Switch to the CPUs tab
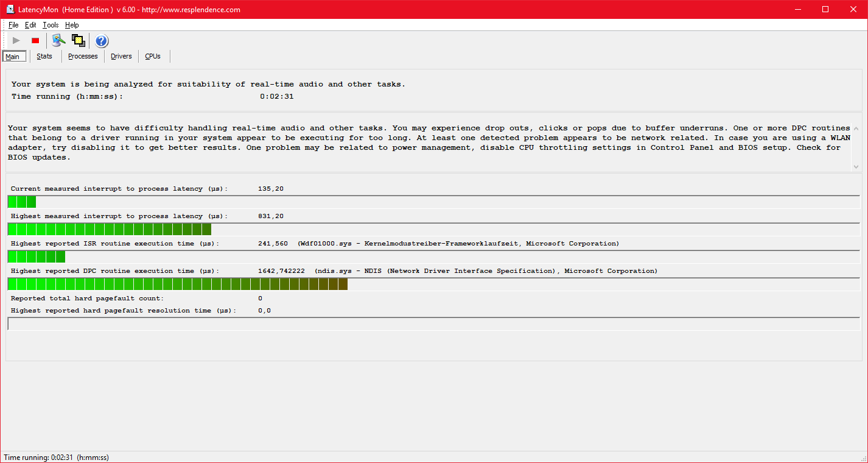The image size is (868, 463). (x=153, y=56)
